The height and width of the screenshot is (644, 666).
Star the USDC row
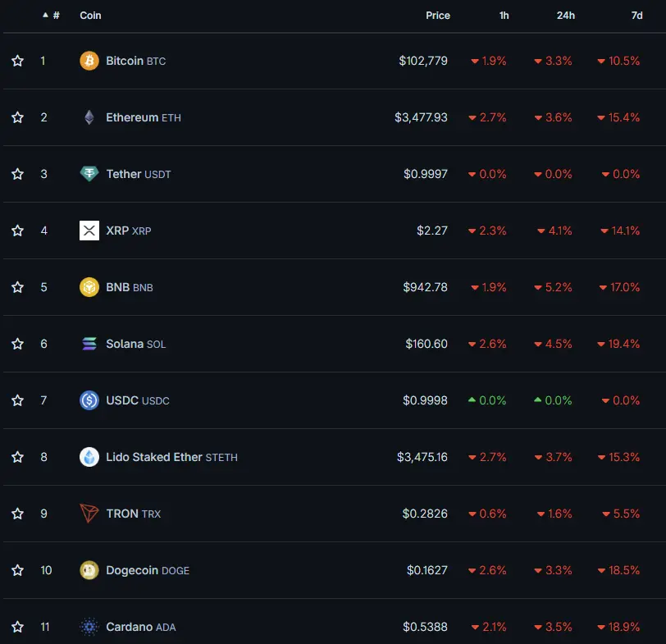17,400
